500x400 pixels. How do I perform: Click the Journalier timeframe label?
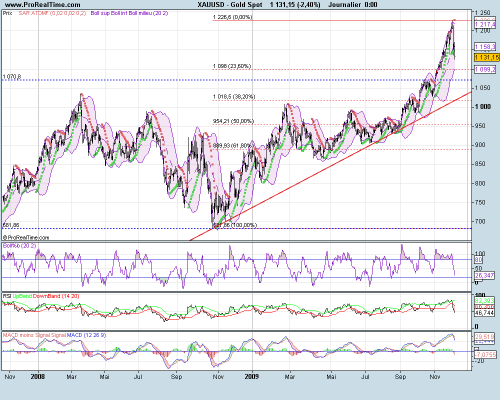coord(344,5)
